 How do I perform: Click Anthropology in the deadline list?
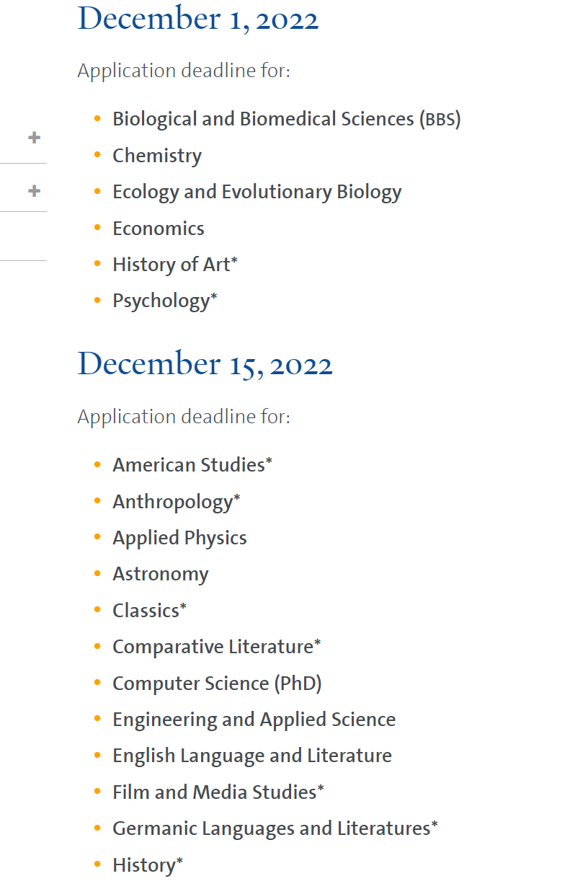pyautogui.click(x=176, y=502)
